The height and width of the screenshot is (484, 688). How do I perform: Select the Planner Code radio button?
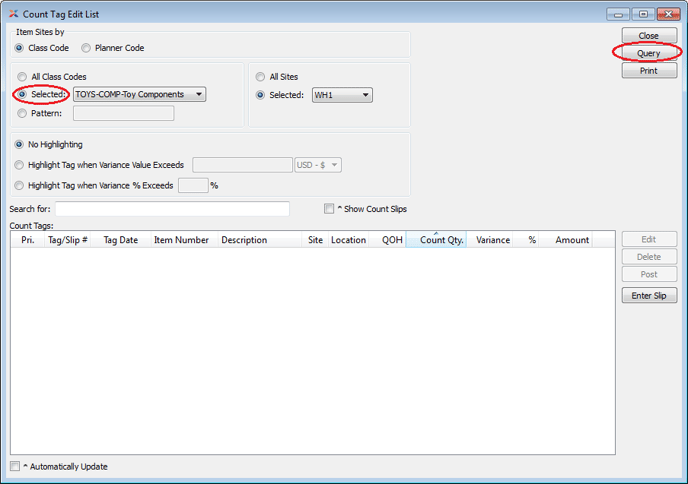pyautogui.click(x=87, y=48)
